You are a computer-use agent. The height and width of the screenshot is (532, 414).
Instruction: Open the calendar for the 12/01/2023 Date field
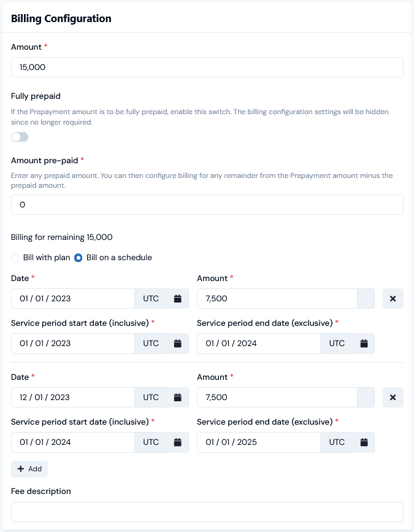[x=177, y=397]
